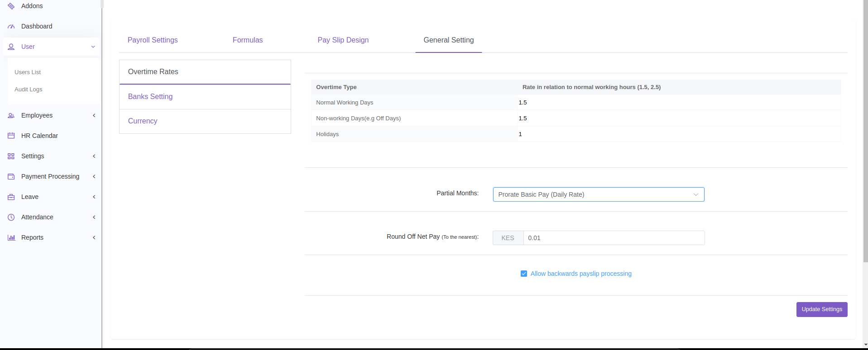Edit the Holidays overtime rate field
Image resolution: width=868 pixels, height=350 pixels.
click(678, 134)
